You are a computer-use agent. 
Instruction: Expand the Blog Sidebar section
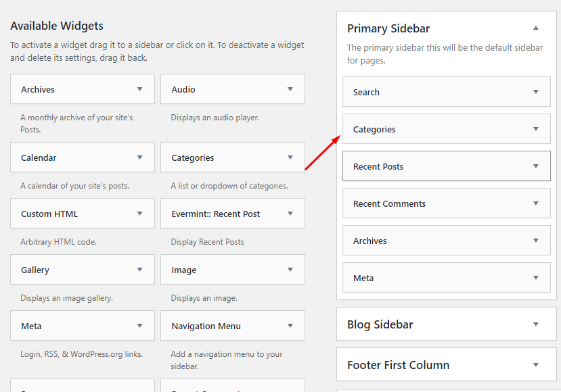click(446, 324)
